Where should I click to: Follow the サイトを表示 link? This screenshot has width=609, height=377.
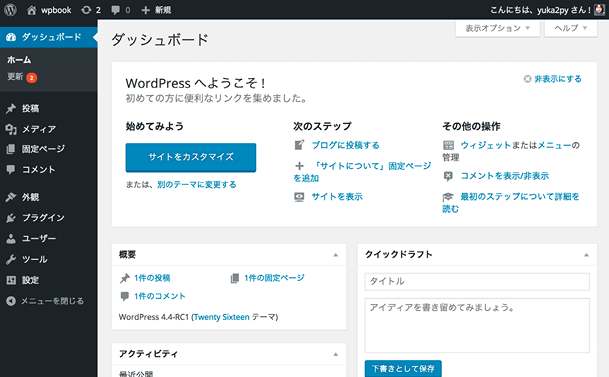337,197
